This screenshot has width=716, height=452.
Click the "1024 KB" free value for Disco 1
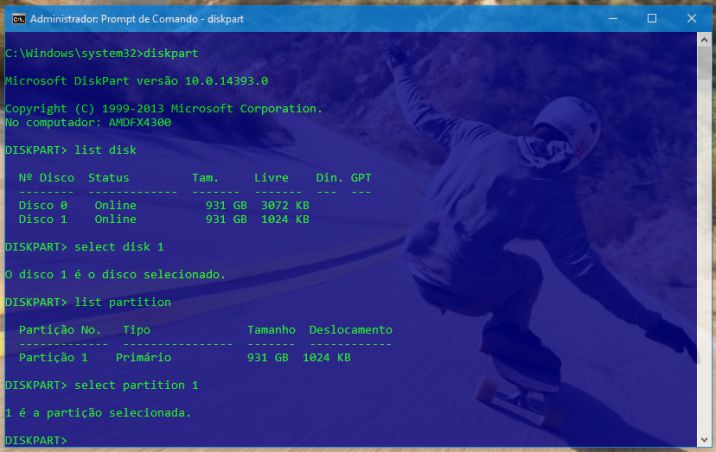[x=285, y=219]
